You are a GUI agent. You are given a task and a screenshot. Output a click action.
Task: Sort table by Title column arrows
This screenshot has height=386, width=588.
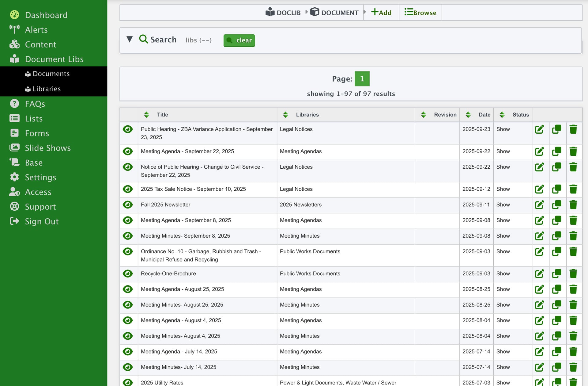pos(147,115)
